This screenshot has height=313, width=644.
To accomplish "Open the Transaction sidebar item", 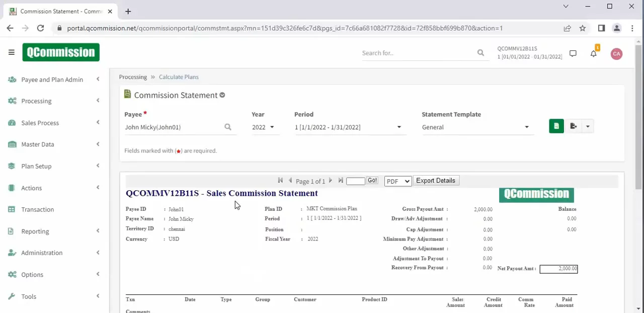I will point(37,209).
